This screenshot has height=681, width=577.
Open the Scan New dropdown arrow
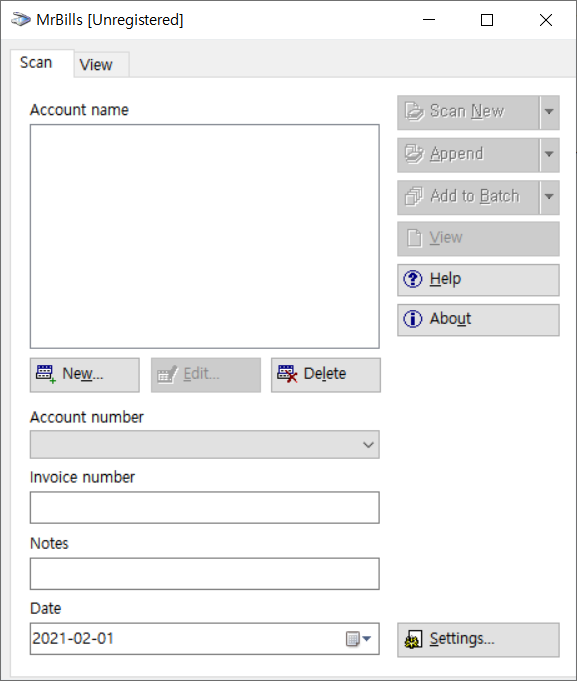pos(549,112)
